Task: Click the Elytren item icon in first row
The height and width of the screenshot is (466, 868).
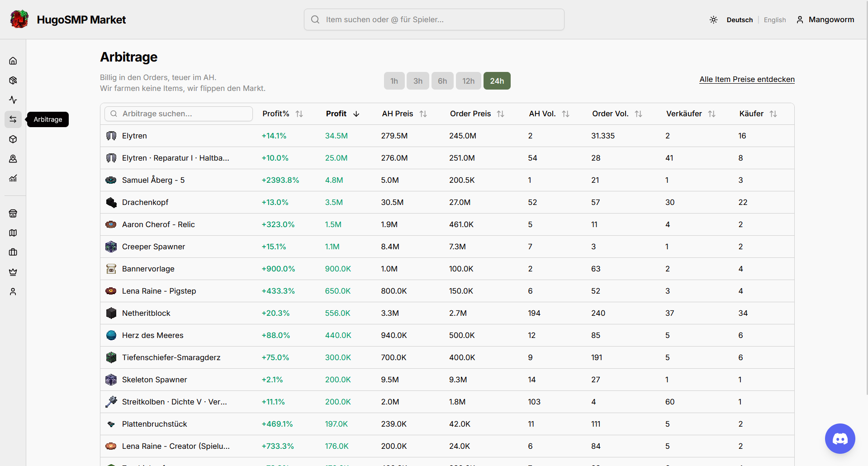Action: click(x=111, y=136)
